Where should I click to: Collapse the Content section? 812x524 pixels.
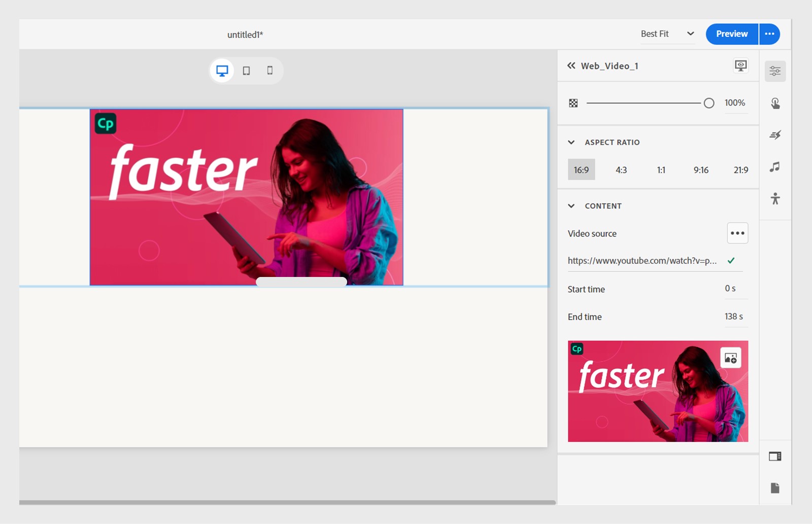click(x=571, y=206)
